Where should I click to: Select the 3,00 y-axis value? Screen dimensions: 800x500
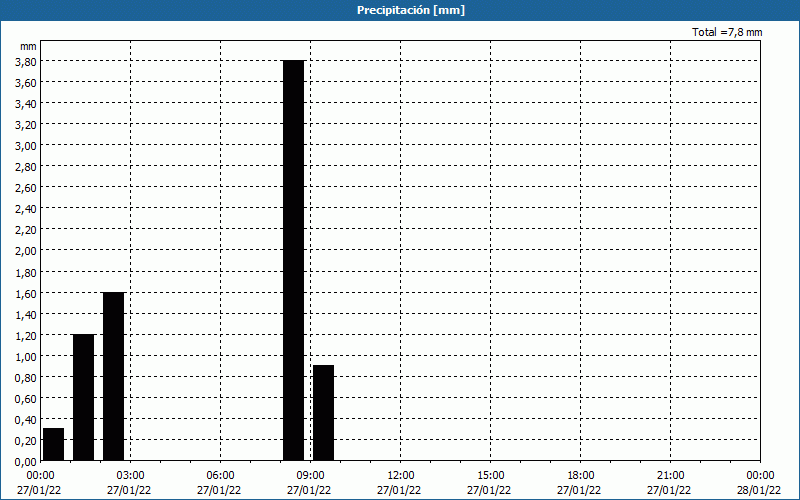pos(26,146)
